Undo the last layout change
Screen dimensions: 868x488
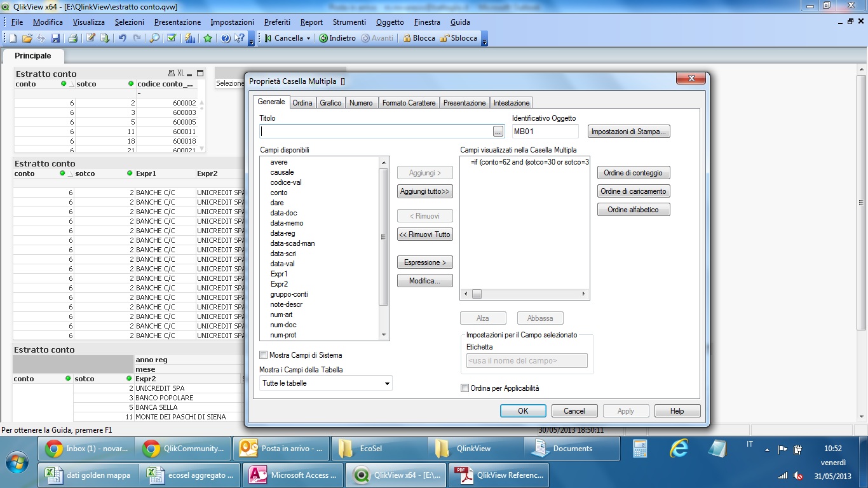(122, 38)
